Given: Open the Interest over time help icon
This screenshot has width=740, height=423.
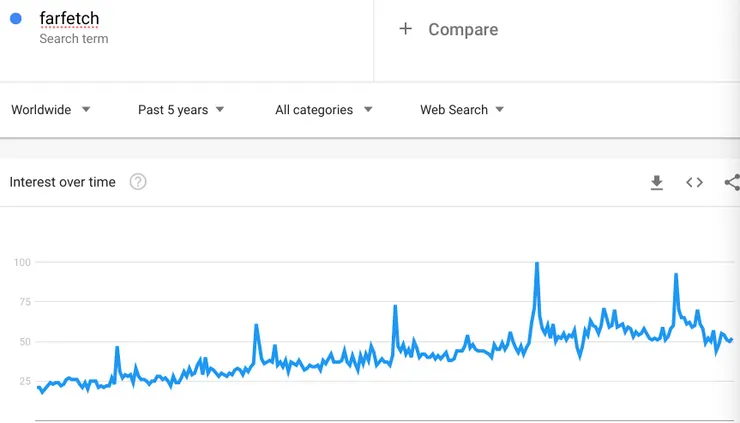Looking at the screenshot, I should (138, 182).
